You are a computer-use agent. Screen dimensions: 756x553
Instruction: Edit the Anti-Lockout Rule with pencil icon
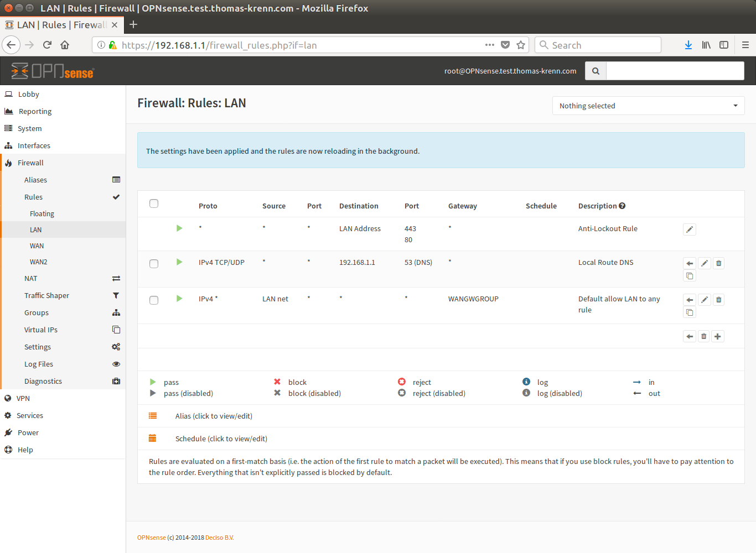689,229
